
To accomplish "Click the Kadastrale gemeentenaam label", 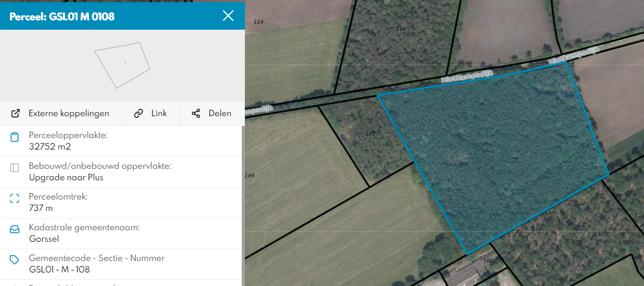I will click(84, 228).
